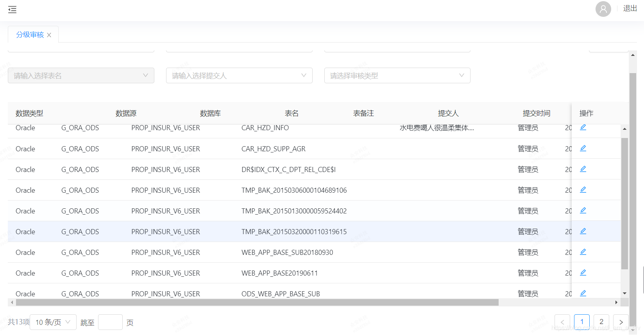Go to the next page arrow

coord(621,322)
